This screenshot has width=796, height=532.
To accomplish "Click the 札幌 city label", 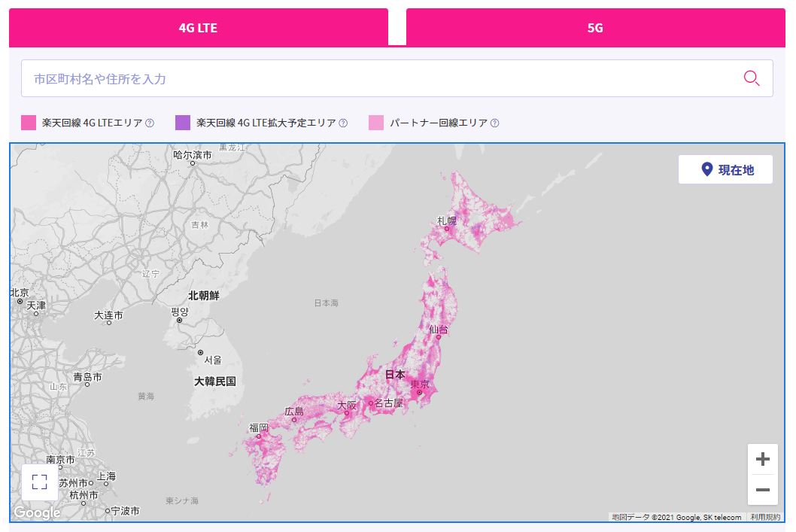I will [447, 220].
